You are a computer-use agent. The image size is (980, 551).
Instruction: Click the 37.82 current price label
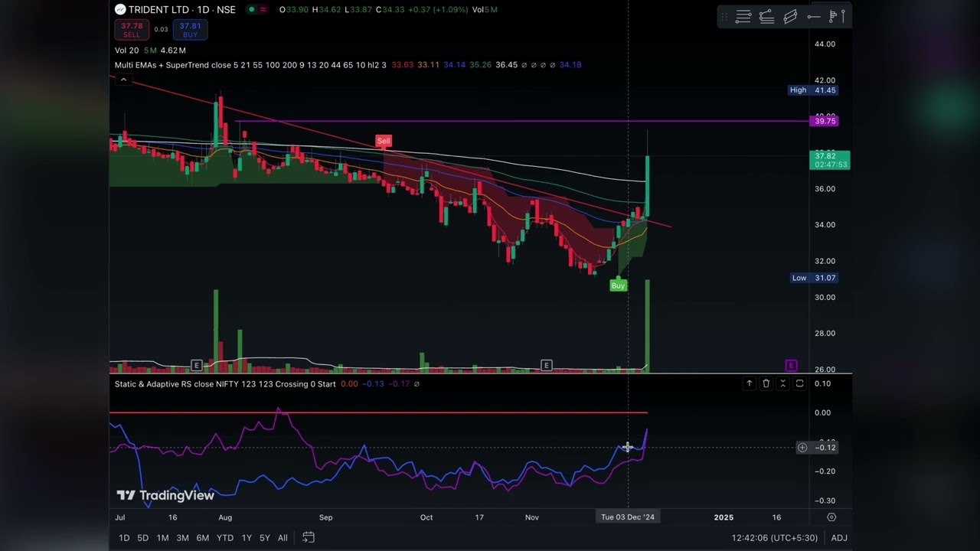pyautogui.click(x=830, y=160)
